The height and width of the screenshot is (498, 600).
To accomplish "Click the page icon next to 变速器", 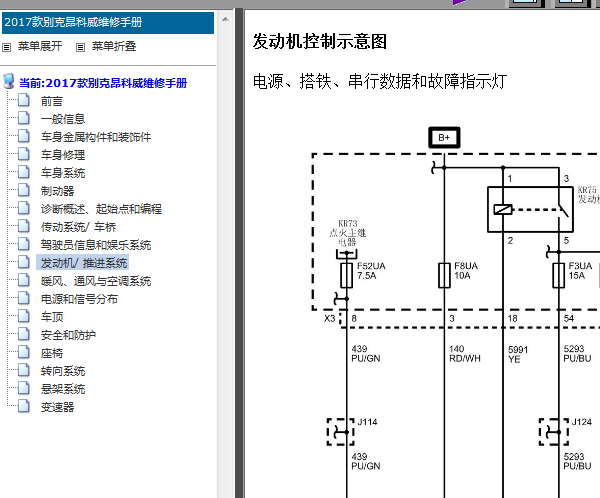I will tap(24, 406).
